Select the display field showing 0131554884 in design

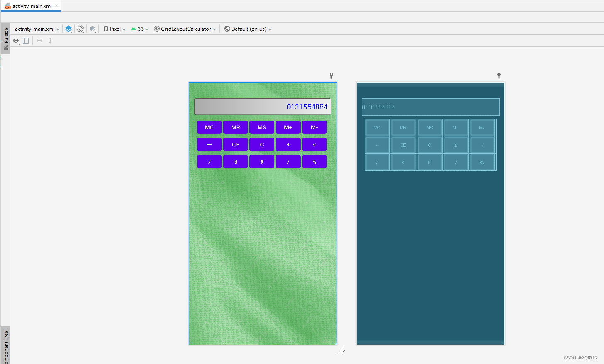(263, 107)
